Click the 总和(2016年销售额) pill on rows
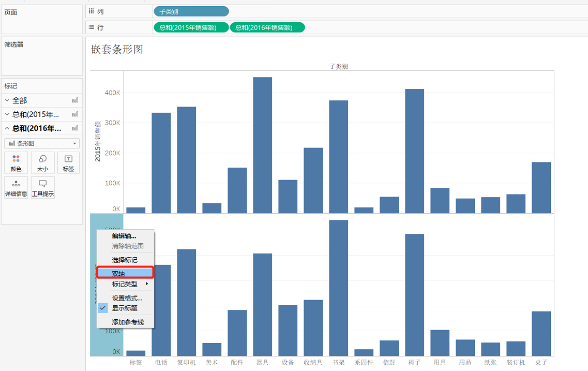588x371 pixels. pyautogui.click(x=267, y=27)
